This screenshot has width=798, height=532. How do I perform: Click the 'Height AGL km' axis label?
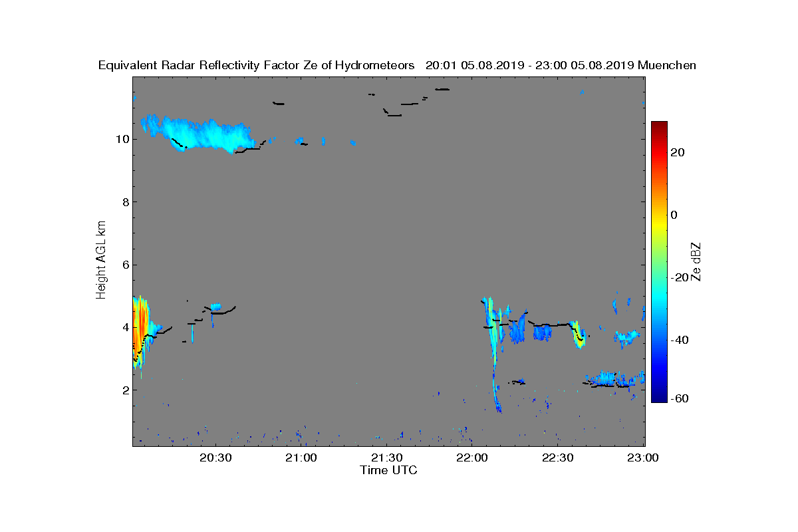coord(101,261)
